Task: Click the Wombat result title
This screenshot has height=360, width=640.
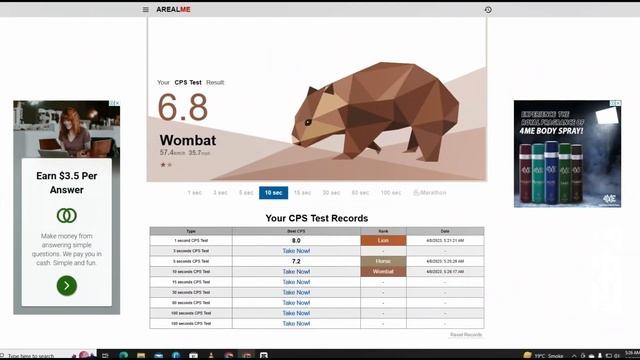Action: click(188, 140)
